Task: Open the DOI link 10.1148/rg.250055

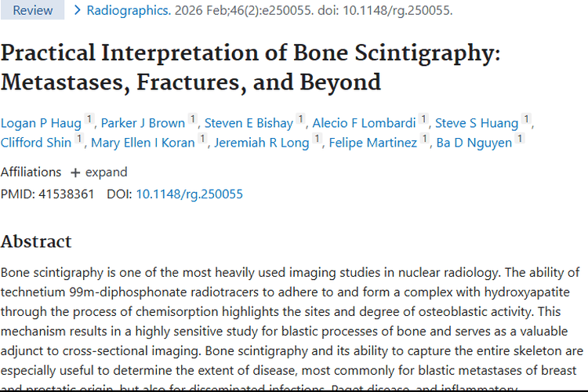Action: click(x=189, y=194)
